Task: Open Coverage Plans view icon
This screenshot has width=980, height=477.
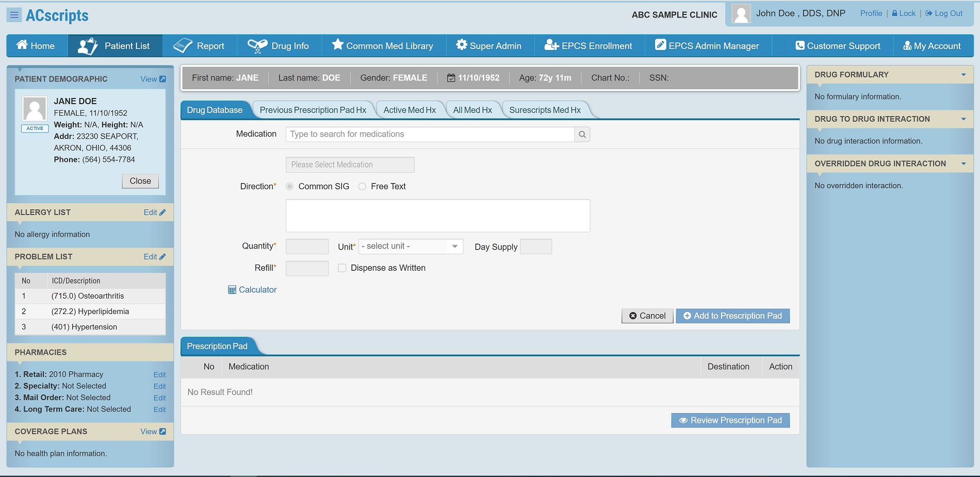Action: click(162, 432)
